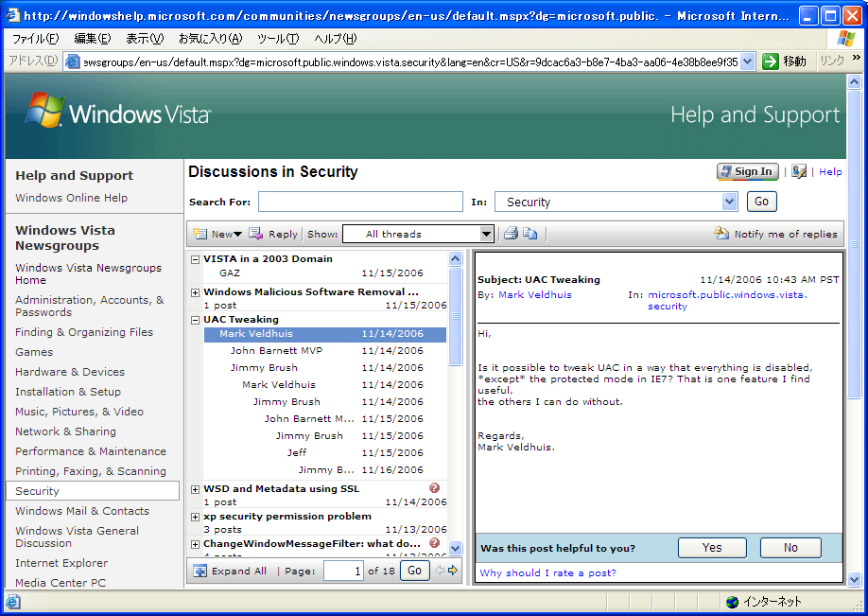Click the printer icon in toolbar

coord(511,234)
